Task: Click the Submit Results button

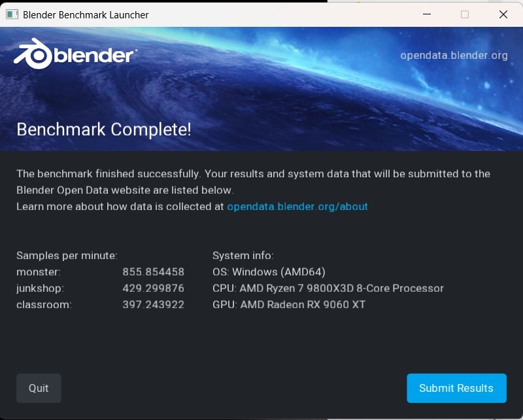Action: click(x=456, y=388)
